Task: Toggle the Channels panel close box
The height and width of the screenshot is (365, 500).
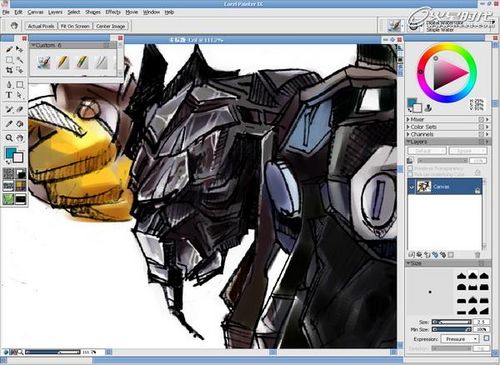Action: click(481, 134)
